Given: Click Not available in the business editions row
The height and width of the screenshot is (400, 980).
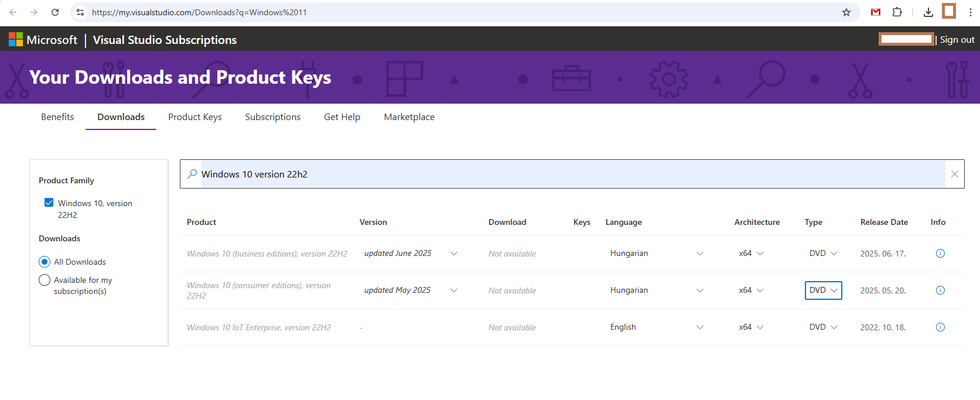Looking at the screenshot, I should point(512,254).
